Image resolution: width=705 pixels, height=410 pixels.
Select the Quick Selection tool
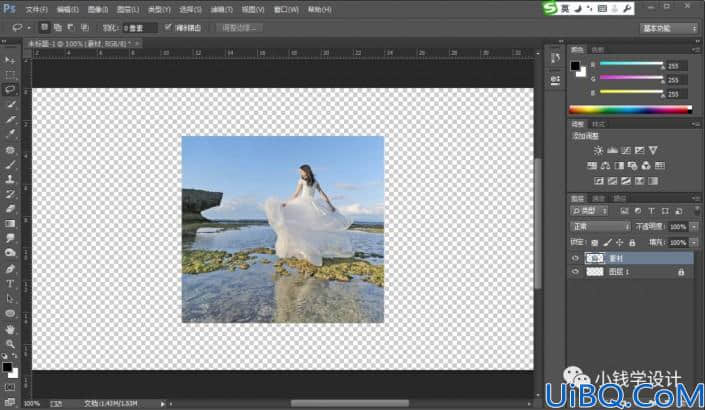tap(10, 104)
